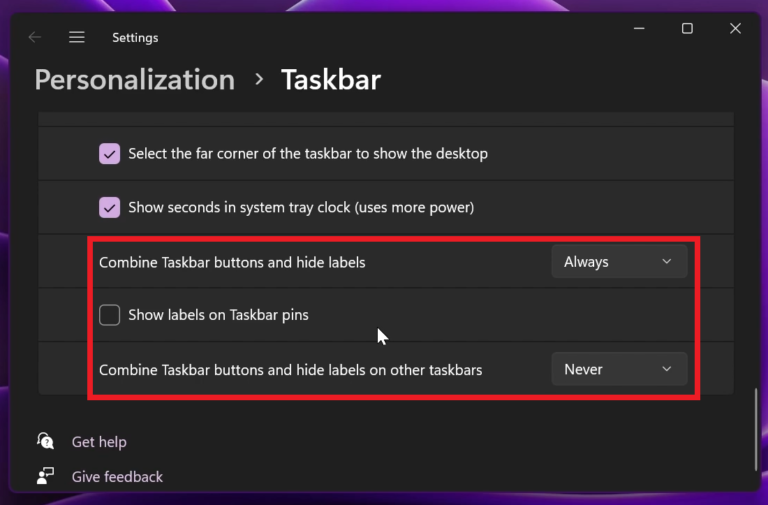The image size is (768, 505).
Task: Open the Never dropdown for other taskbars
Action: click(619, 369)
